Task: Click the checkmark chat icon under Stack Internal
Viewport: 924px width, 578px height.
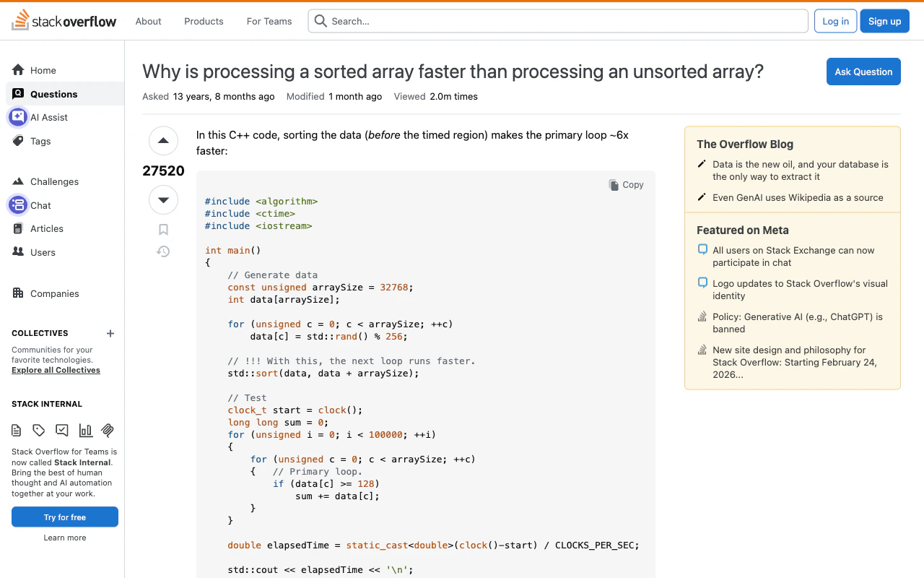Action: (62, 431)
